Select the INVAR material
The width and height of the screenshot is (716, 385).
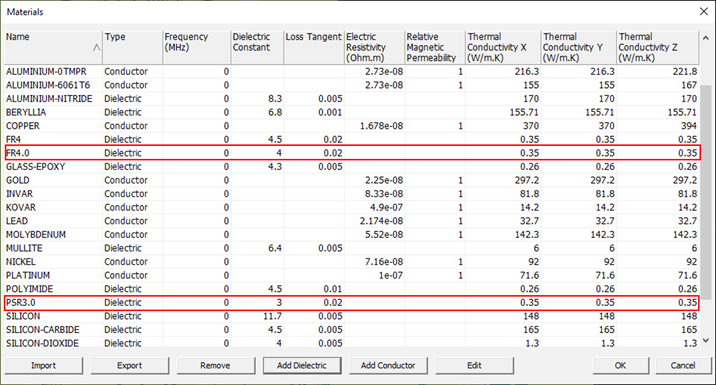click(x=352, y=194)
